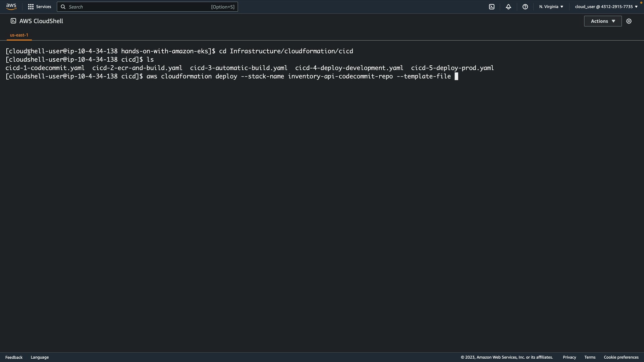Click the search magnifier icon
644x362 pixels.
pyautogui.click(x=63, y=7)
